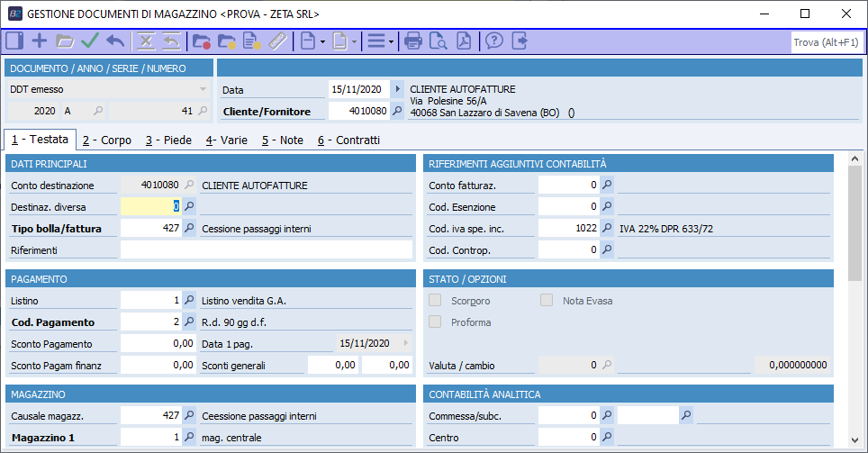868x453 pixels.
Task: Click the exit door toolbar icon
Action: pos(520,41)
